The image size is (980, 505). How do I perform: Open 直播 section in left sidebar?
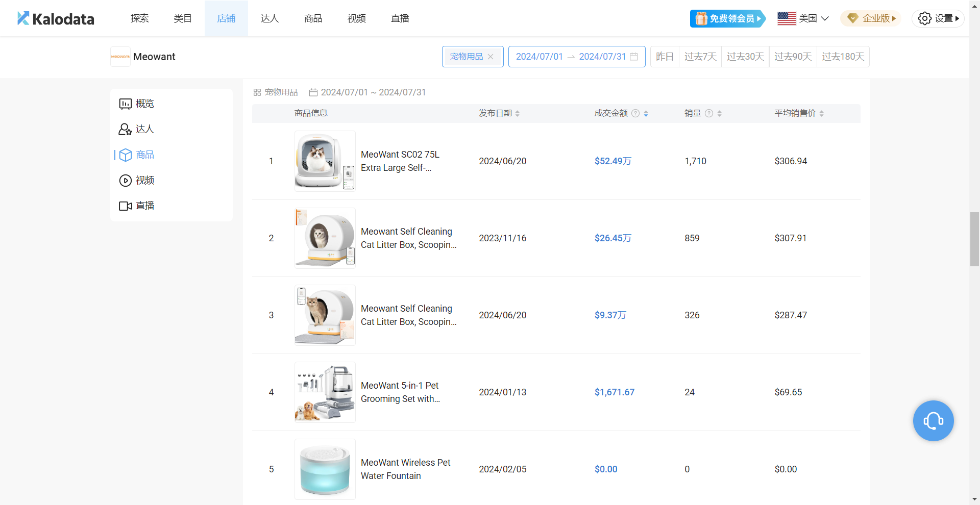click(137, 206)
